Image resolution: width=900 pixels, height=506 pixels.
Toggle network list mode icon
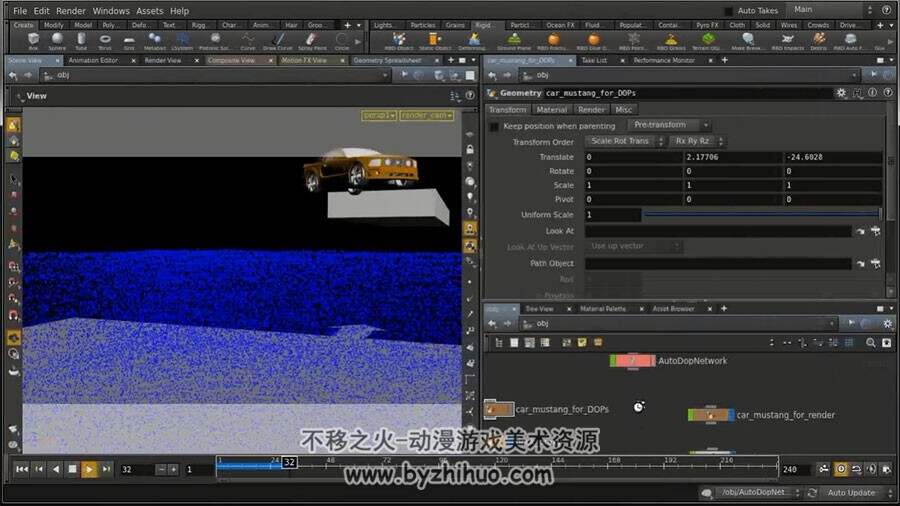(x=498, y=342)
